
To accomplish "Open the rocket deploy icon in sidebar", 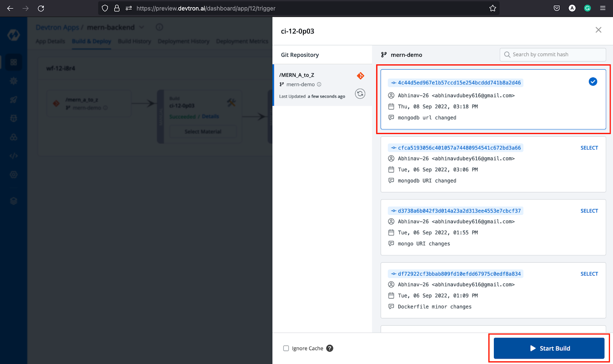I will tap(13, 100).
